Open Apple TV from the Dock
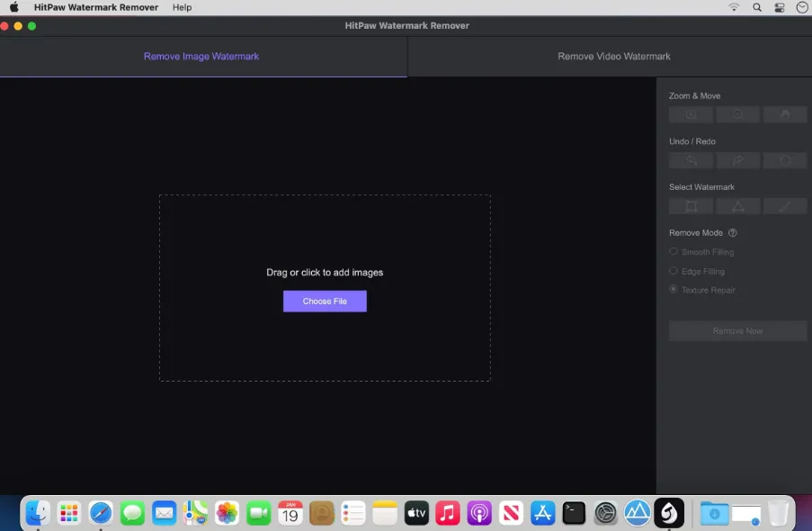The image size is (812, 531). click(x=416, y=513)
